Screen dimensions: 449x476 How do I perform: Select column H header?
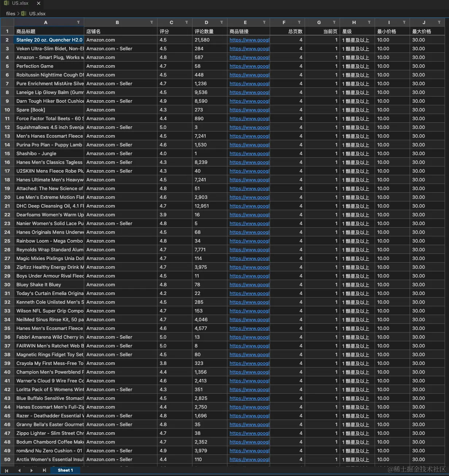[x=354, y=23]
